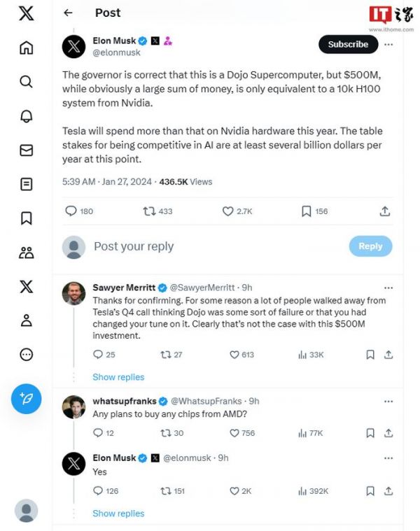Click the blue compose post button
The width and height of the screenshot is (420, 531).
(x=26, y=399)
